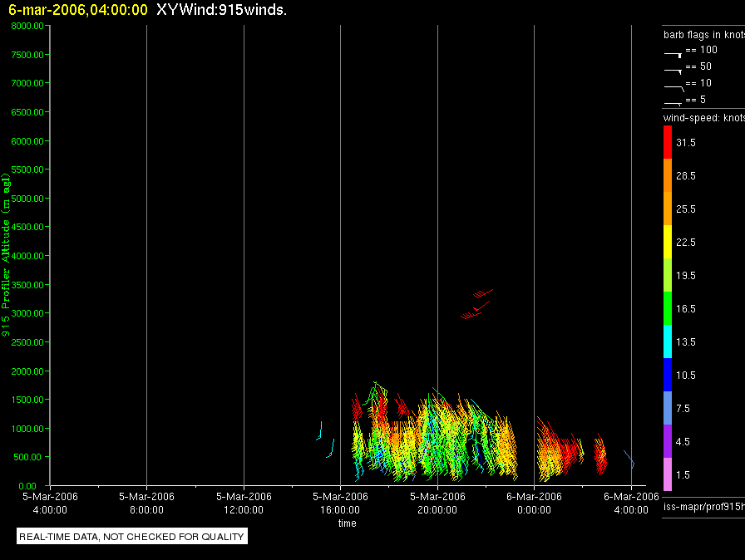The width and height of the screenshot is (745, 560).
Task: Select the pink 1.5 knots color swatch
Action: pos(668,474)
